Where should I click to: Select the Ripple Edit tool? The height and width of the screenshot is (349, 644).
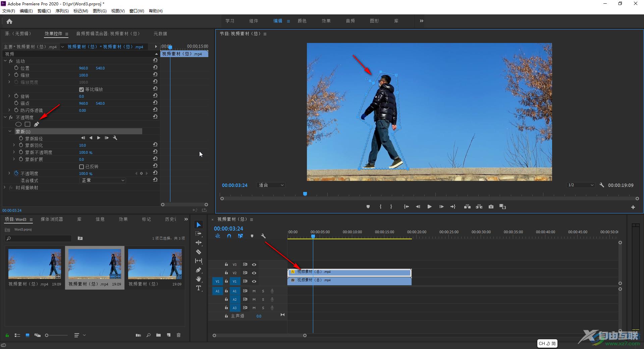coord(199,243)
